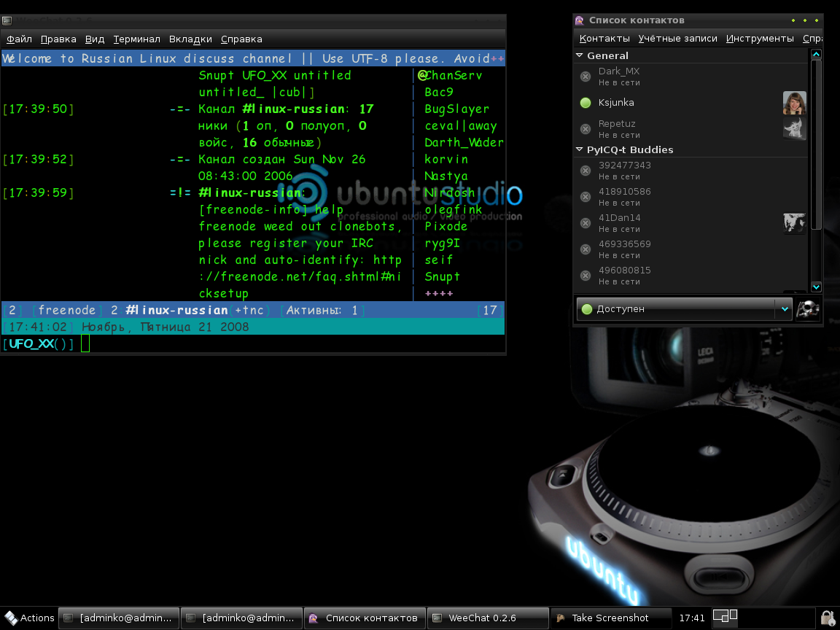Open the Правка terminal menu
This screenshot has height=630, width=840.
(x=58, y=39)
